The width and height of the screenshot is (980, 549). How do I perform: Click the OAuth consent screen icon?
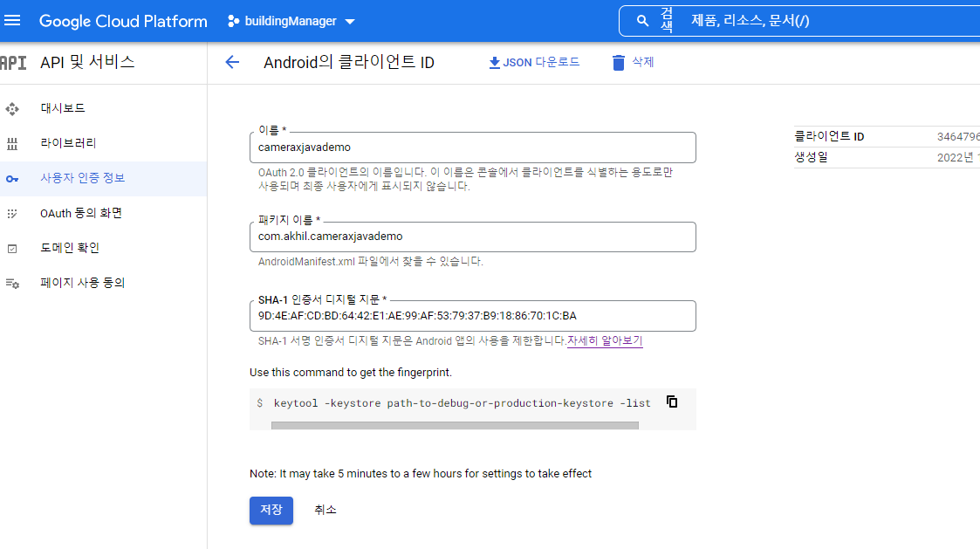click(x=12, y=214)
